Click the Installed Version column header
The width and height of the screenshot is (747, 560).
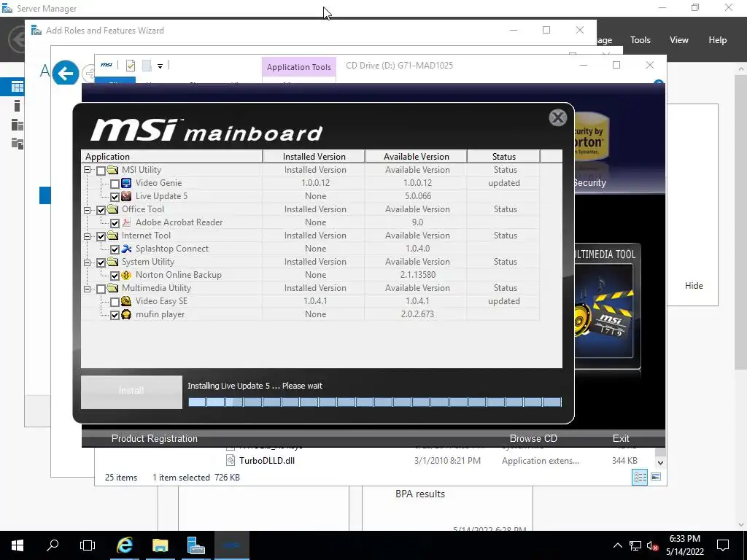[x=314, y=157]
